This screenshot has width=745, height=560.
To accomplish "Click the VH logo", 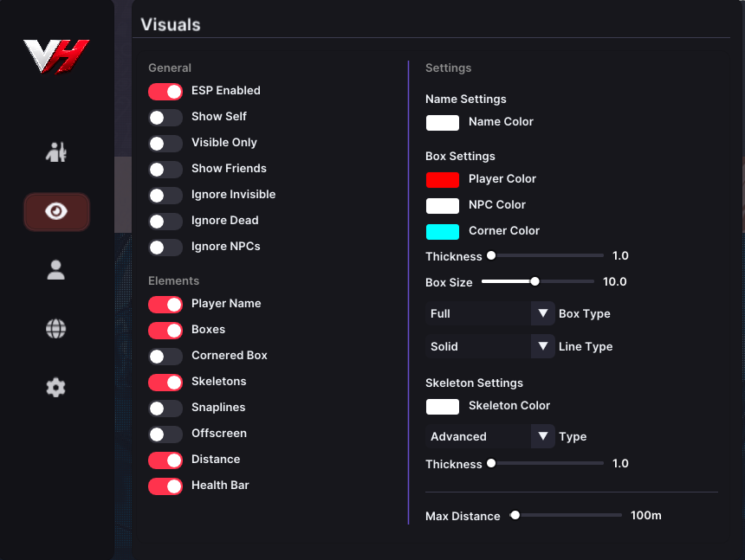I will coord(56,56).
